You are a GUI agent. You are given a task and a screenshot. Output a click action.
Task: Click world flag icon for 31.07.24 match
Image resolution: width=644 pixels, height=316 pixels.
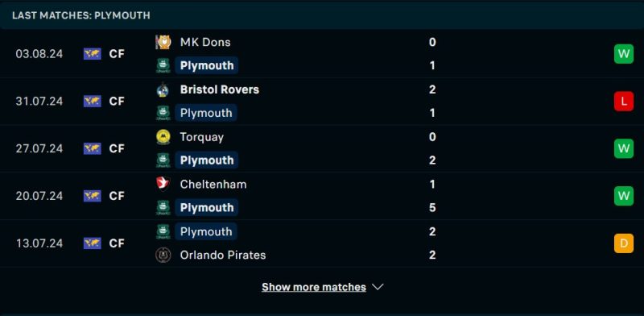click(93, 102)
